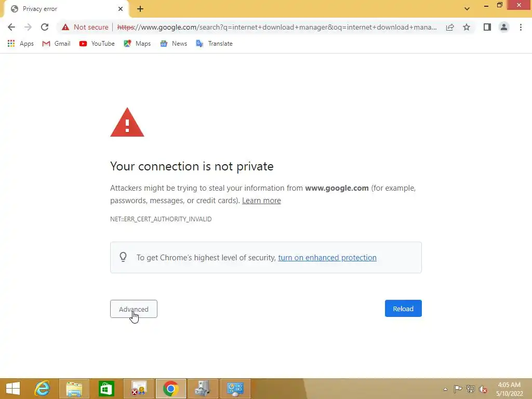The image size is (532, 399).
Task: Open the Maps bookmark
Action: 137,44
